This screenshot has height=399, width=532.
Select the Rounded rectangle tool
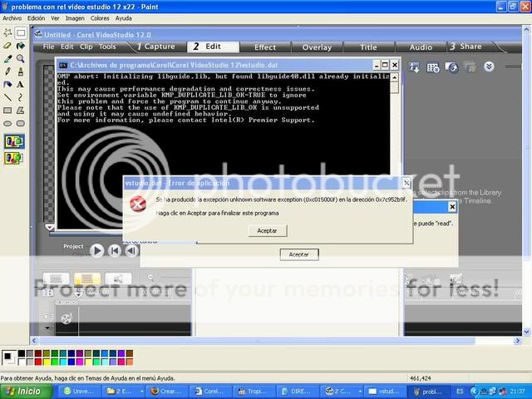click(21, 124)
